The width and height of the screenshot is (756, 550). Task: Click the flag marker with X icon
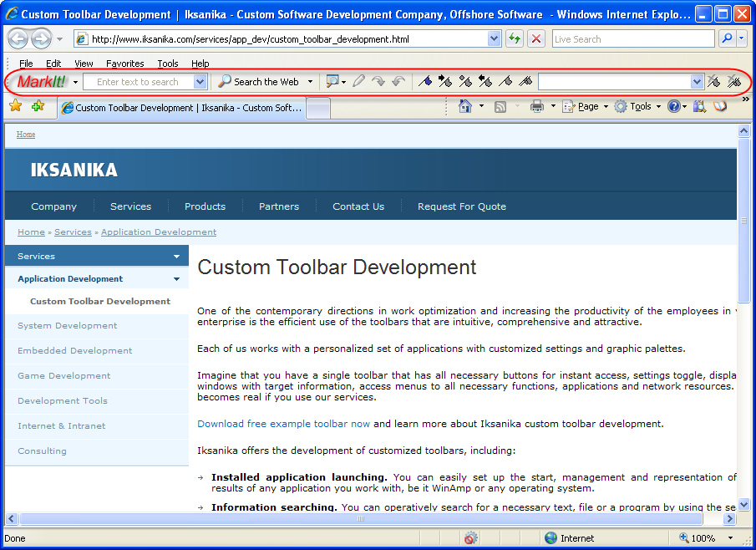465,82
